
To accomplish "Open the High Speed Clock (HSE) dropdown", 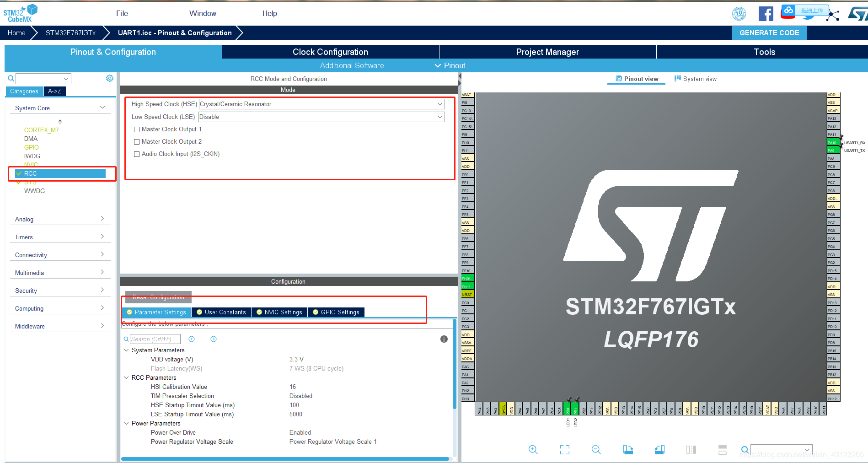I will click(321, 104).
